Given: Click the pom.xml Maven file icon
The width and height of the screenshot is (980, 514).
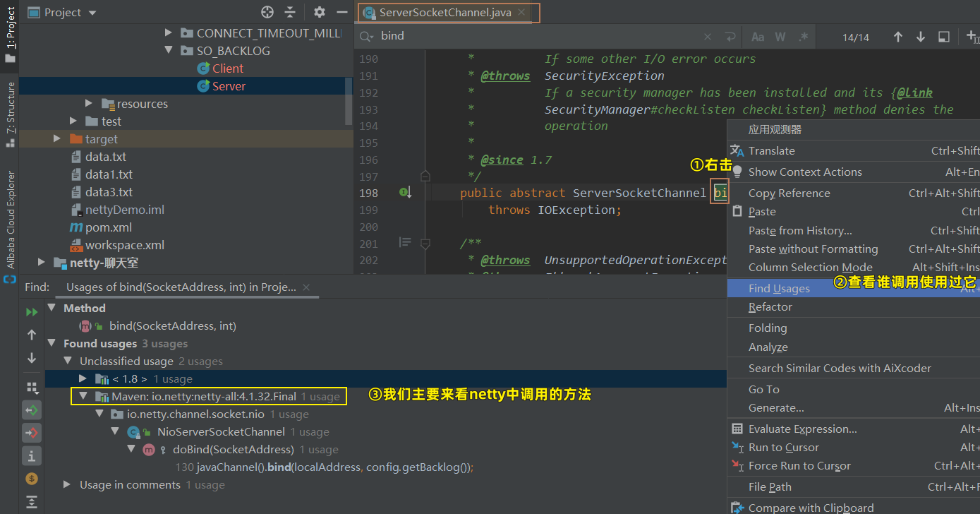Looking at the screenshot, I should 76,227.
